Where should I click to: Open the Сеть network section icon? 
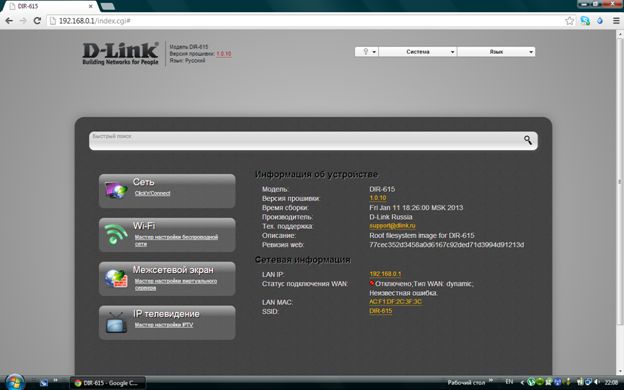pos(116,190)
